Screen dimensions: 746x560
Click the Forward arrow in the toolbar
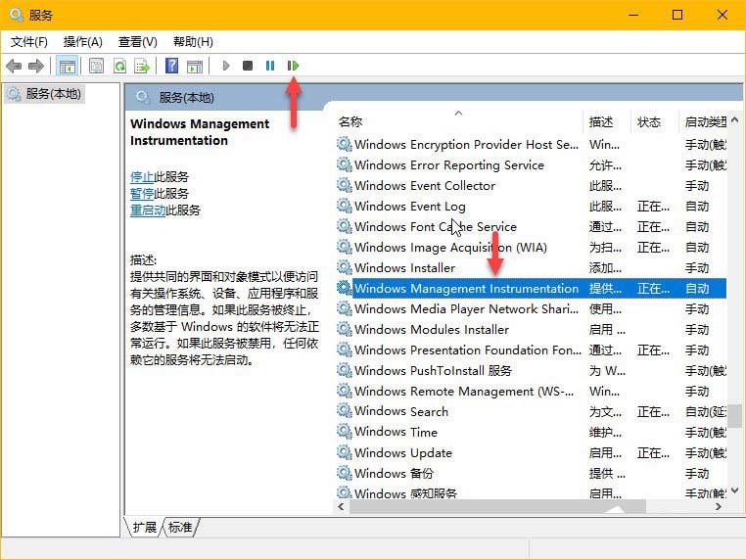[x=36, y=66]
